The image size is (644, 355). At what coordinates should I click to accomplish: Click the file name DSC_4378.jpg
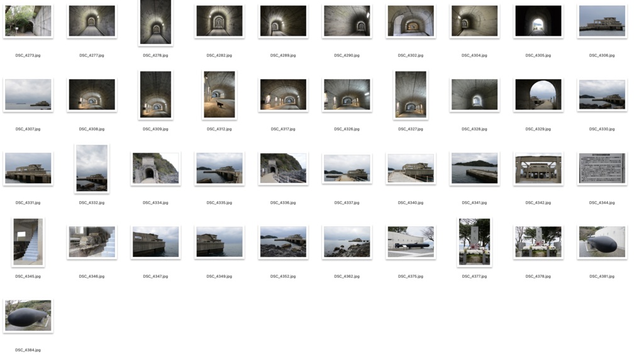click(x=538, y=276)
